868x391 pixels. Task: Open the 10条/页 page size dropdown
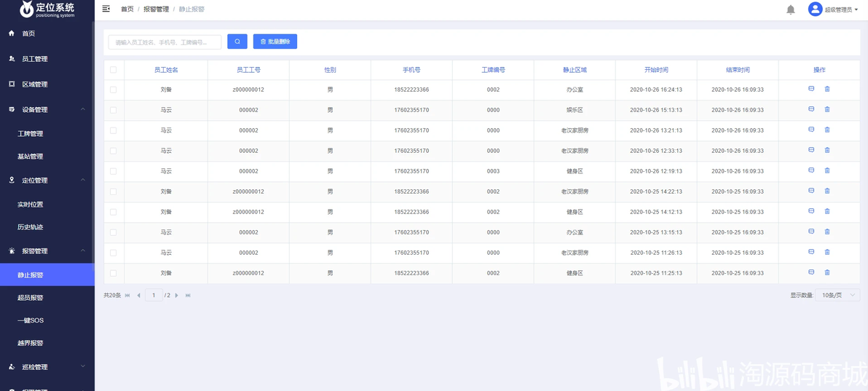pyautogui.click(x=837, y=295)
